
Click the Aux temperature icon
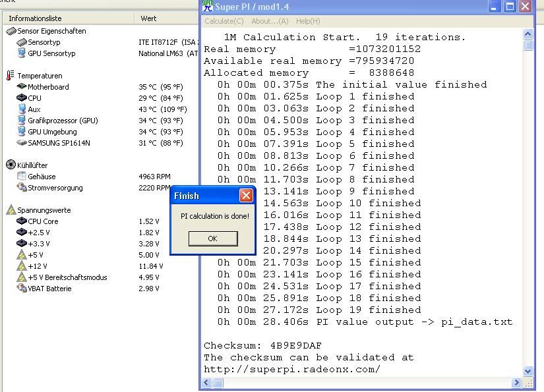[x=22, y=109]
